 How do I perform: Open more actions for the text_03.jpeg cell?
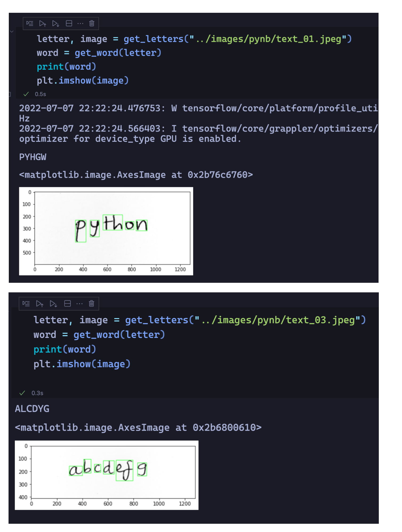tap(79, 304)
